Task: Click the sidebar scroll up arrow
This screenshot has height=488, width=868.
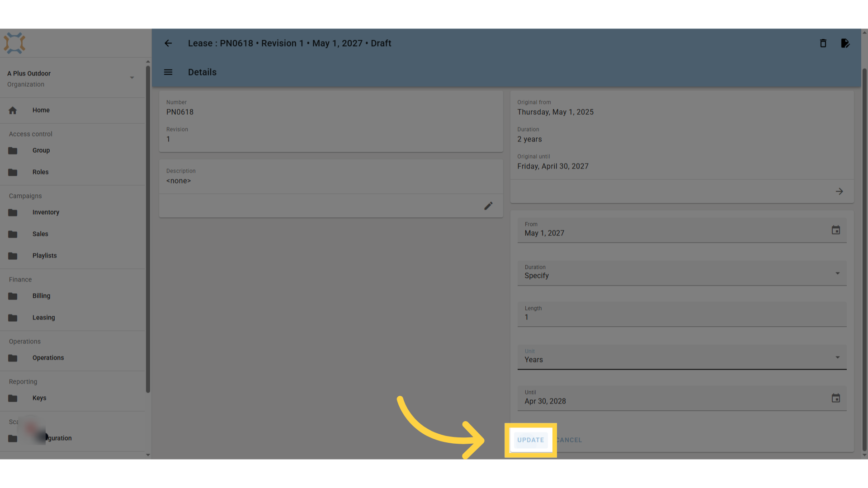Action: [x=148, y=61]
